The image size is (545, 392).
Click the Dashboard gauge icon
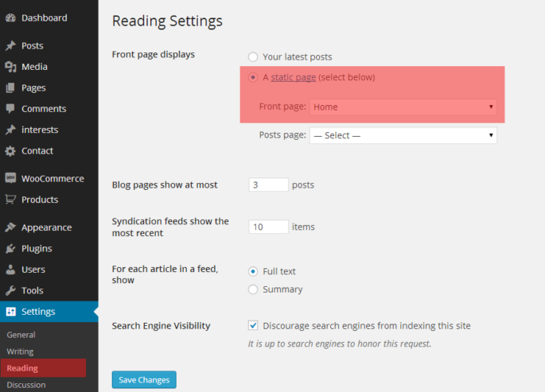click(x=10, y=17)
